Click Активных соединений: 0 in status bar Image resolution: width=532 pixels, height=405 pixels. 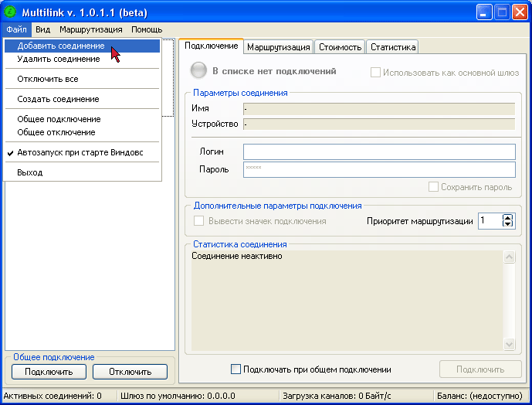[53, 396]
